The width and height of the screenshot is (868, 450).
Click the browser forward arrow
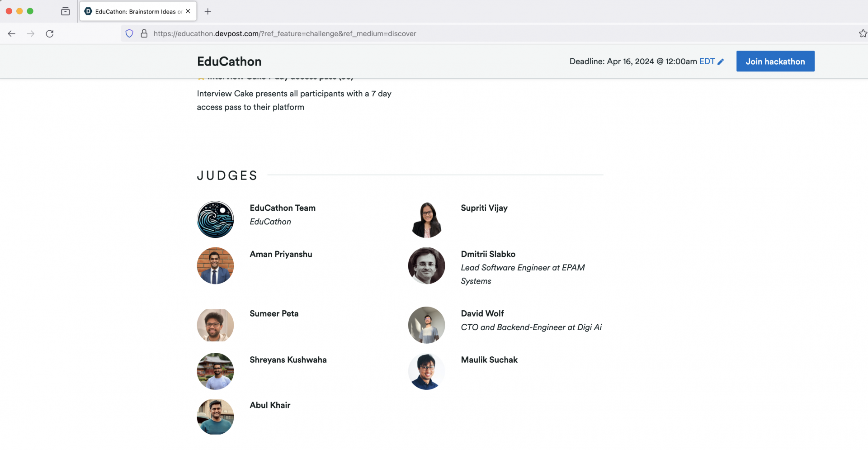pyautogui.click(x=31, y=33)
